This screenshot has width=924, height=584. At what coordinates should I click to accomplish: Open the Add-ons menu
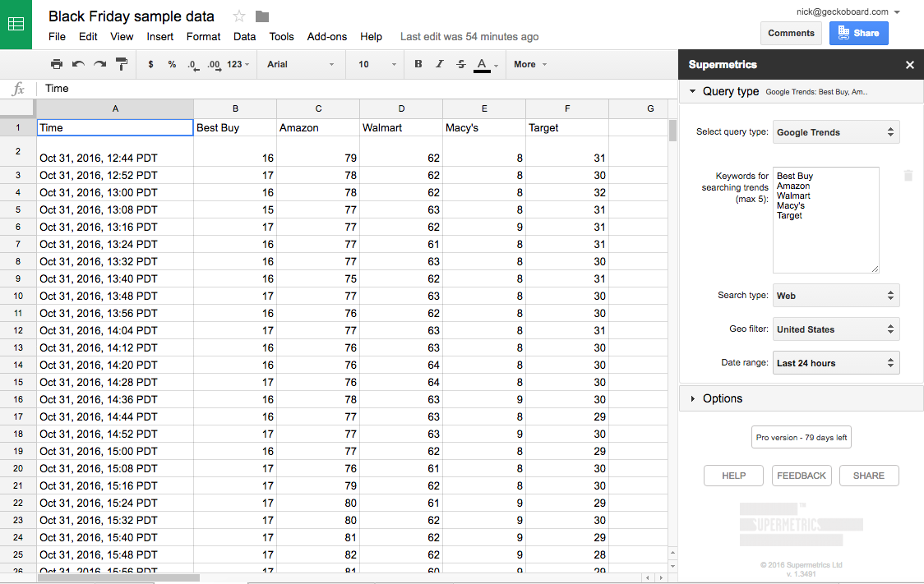click(x=327, y=36)
